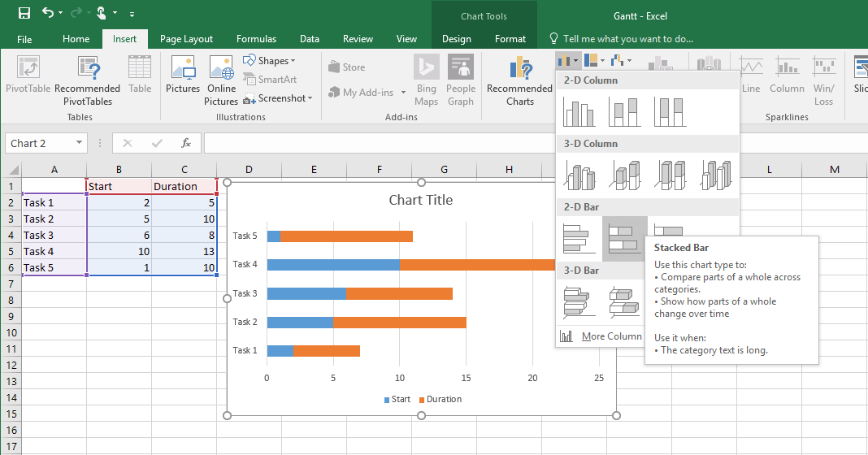Insert a Column sparkline
This screenshot has width=868, height=455.
(787, 74)
